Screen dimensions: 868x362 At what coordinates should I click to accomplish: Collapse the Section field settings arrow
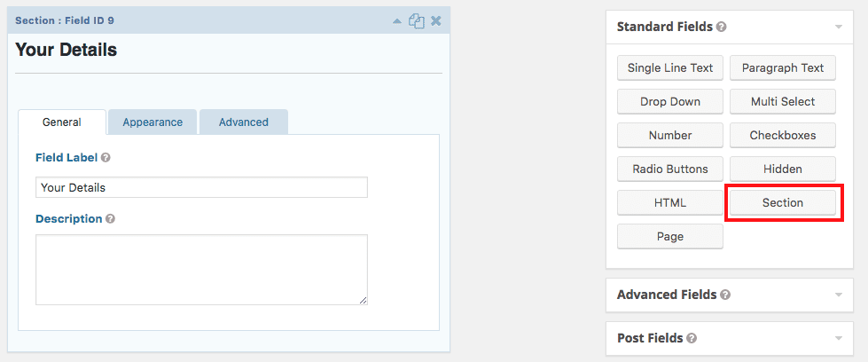click(x=398, y=20)
